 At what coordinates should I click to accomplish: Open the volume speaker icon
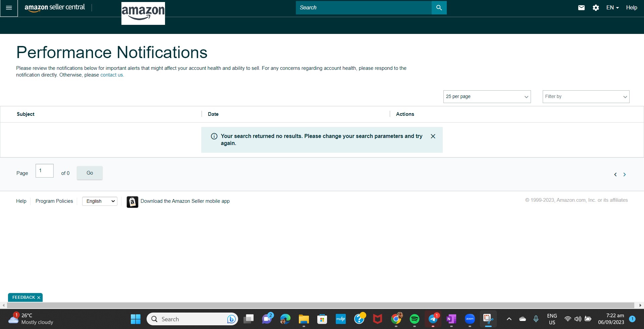(x=578, y=319)
